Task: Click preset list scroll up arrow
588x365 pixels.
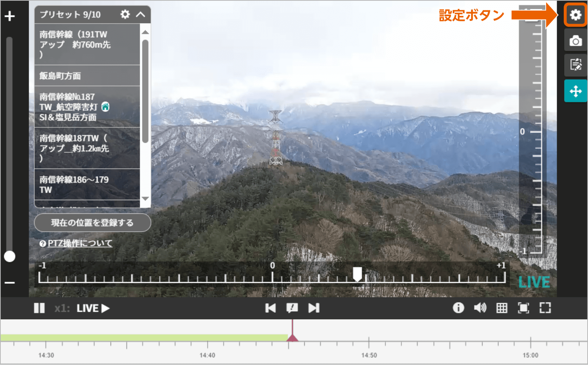Action: (145, 32)
